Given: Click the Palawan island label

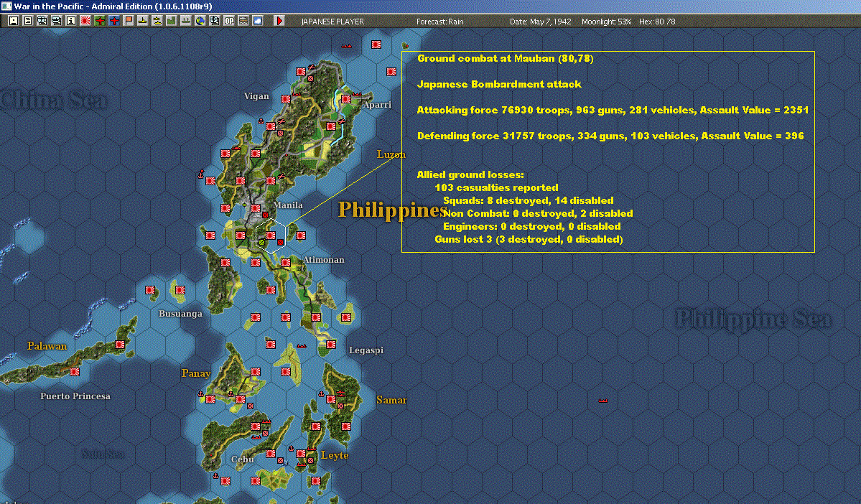Looking at the screenshot, I should click(x=47, y=346).
